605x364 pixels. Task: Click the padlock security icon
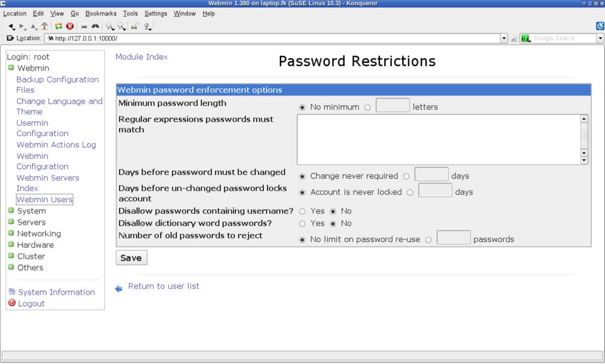(x=135, y=26)
